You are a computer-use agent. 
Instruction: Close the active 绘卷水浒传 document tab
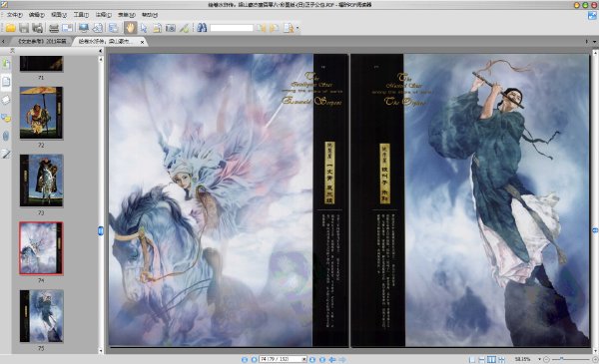coord(142,42)
